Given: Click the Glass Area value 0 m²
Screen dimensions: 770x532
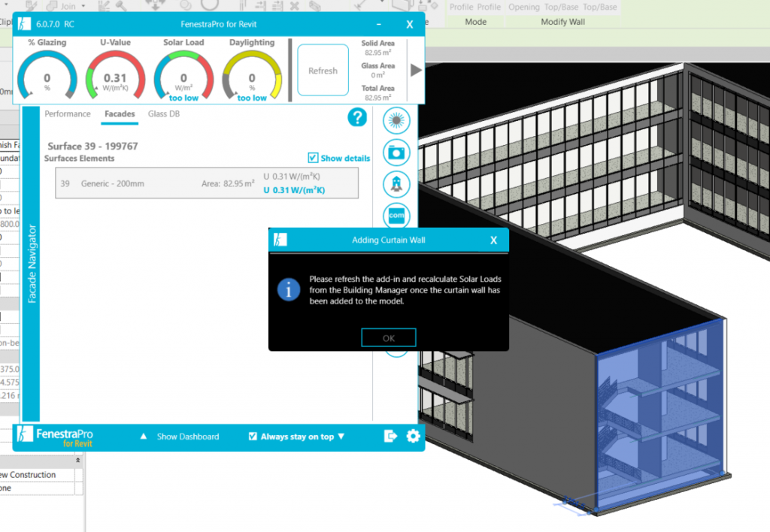Looking at the screenshot, I should [x=377, y=75].
